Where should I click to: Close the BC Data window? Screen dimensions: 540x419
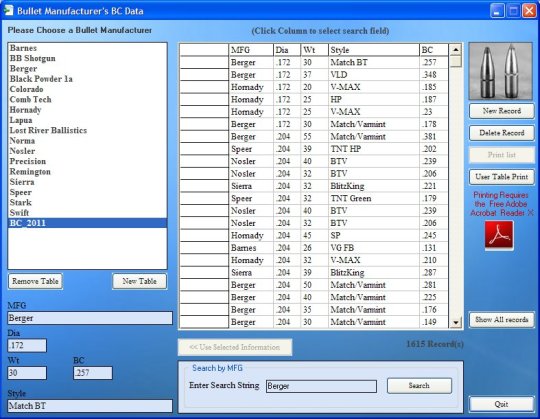[x=529, y=11]
